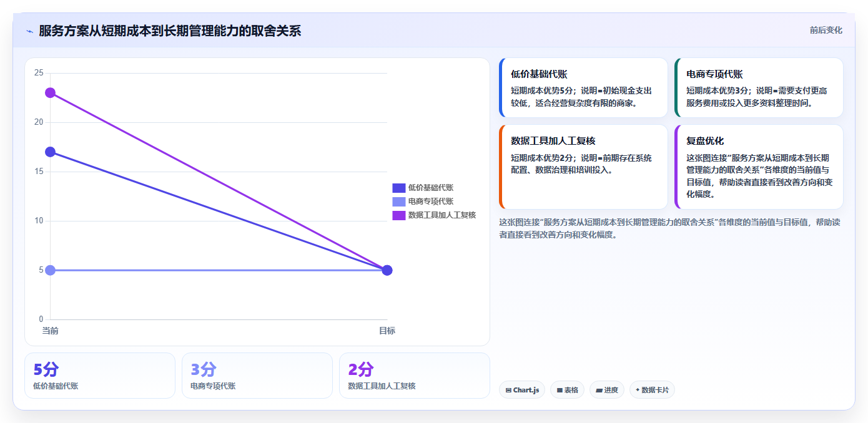Click the 前后变化 label in the header

click(826, 30)
